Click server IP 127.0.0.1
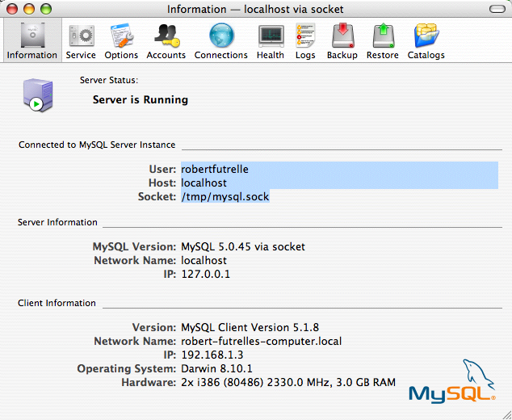The image size is (512, 420). point(205,274)
